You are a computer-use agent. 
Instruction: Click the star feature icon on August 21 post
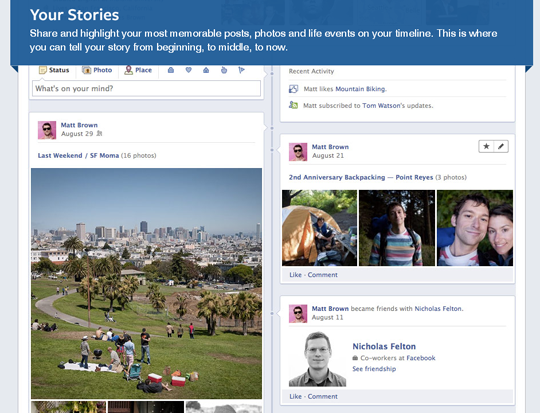click(486, 146)
